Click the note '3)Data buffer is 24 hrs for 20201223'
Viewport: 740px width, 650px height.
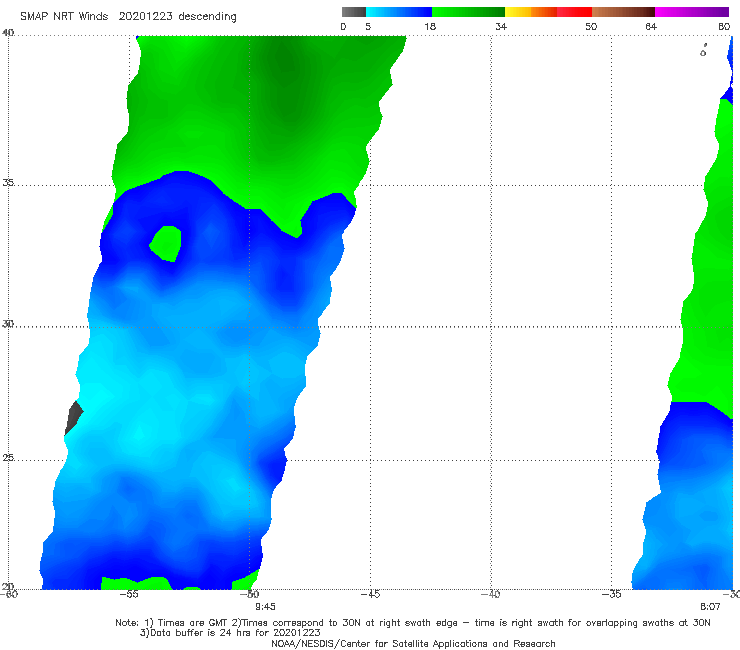[230, 633]
